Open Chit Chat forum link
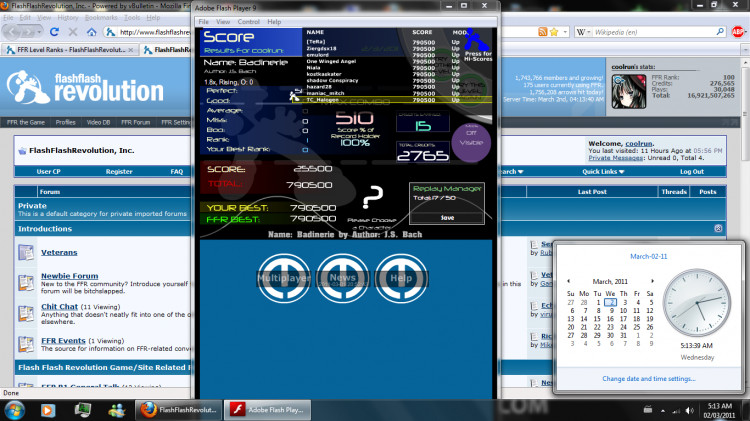The height and width of the screenshot is (421, 750). [x=59, y=307]
